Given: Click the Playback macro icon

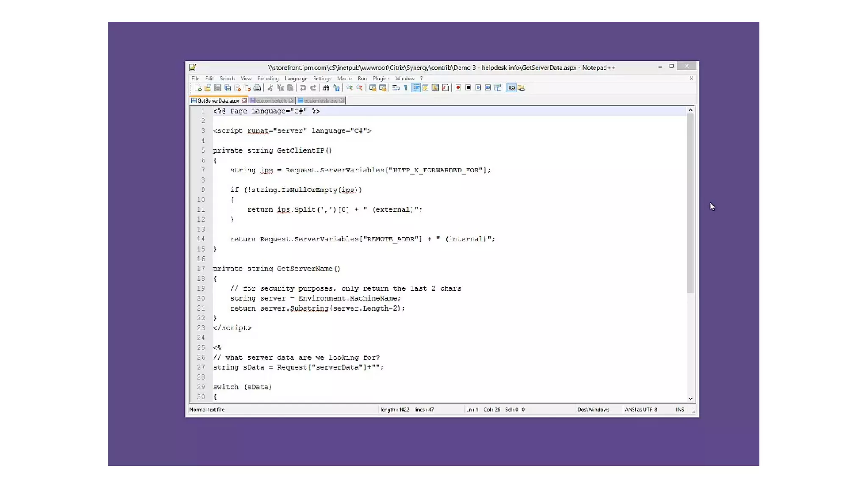Looking at the screenshot, I should point(478,88).
